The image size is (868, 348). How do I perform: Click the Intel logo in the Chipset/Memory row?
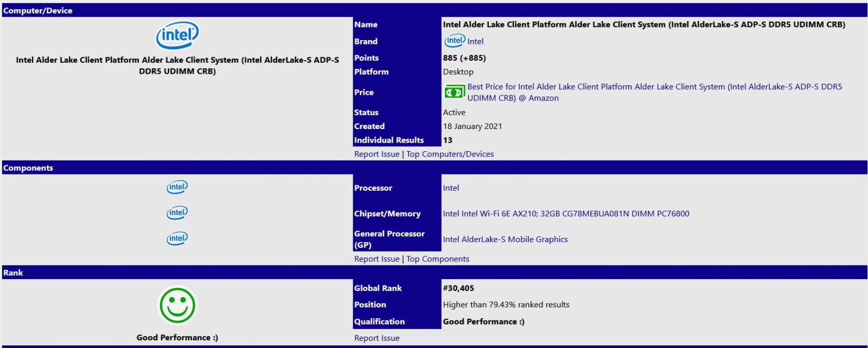pyautogui.click(x=177, y=212)
